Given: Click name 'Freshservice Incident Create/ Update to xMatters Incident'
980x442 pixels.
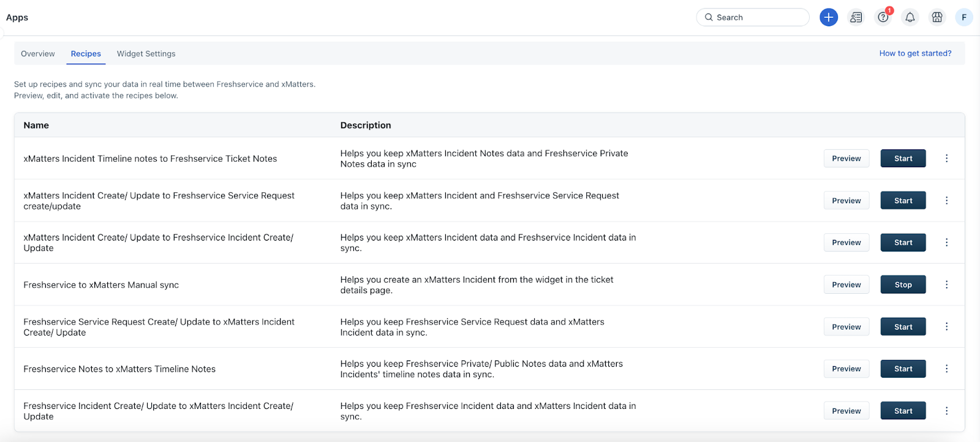Looking at the screenshot, I should coord(158,411).
